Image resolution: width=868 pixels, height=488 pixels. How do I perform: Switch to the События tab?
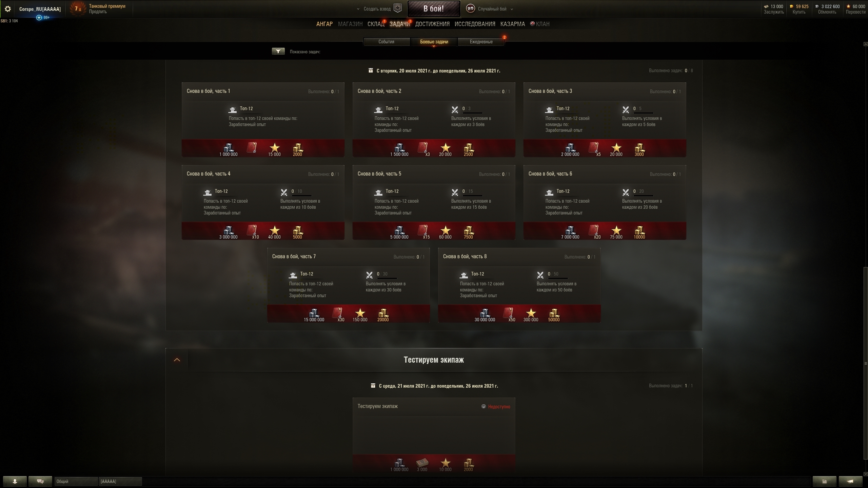tap(386, 42)
